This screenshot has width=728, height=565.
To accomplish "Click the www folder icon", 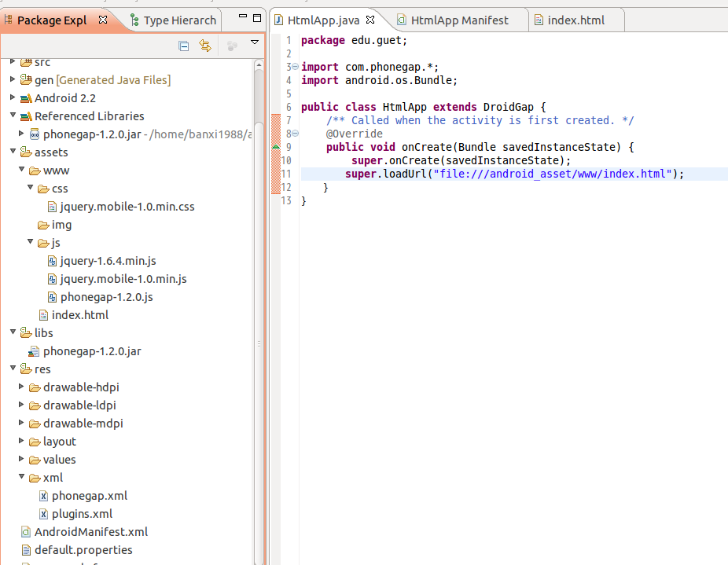I will [35, 171].
